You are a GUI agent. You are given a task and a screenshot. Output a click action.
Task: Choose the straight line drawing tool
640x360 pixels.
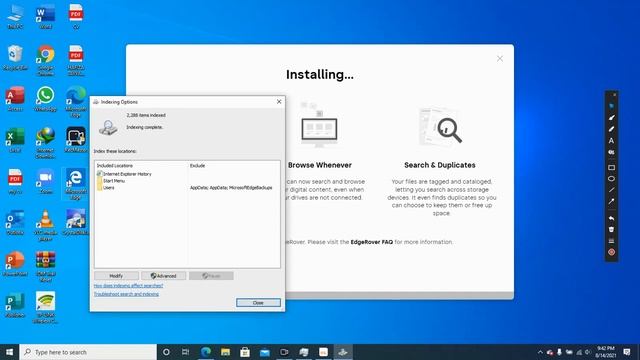tap(611, 190)
